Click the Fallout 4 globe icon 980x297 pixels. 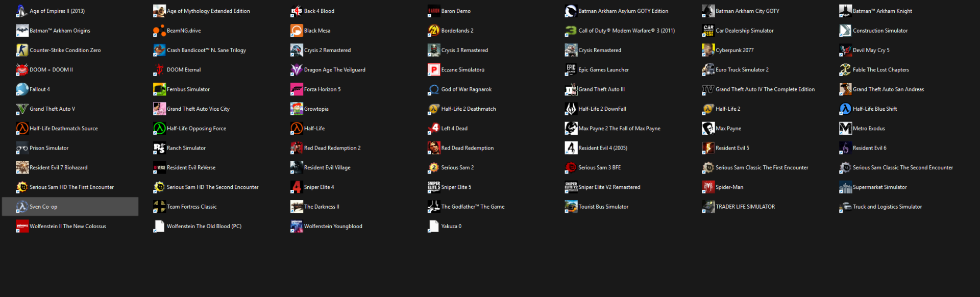[22, 89]
